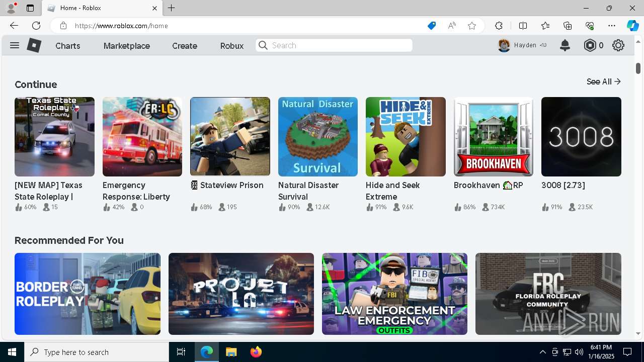Click the Hayden avatar profile picture
Screen dimensions: 644x362
pos(504,45)
